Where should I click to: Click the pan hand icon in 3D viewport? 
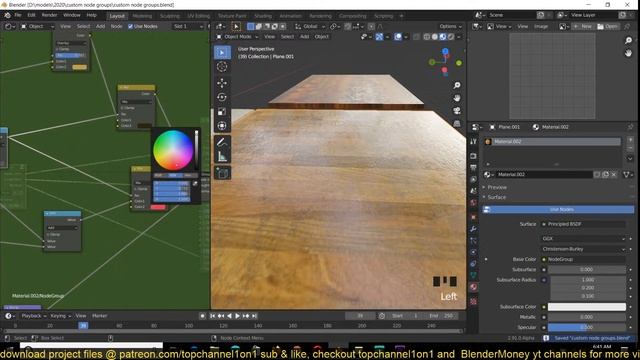(x=457, y=98)
